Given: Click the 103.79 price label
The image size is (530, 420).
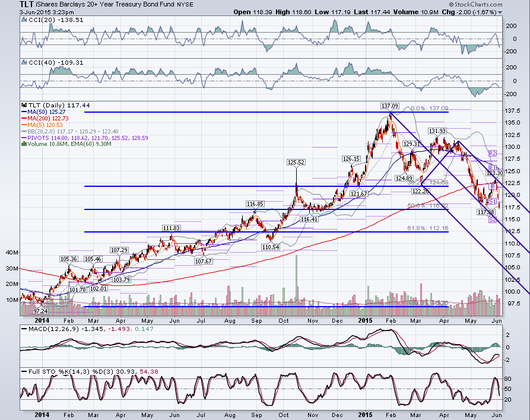Looking at the screenshot, I should click(x=121, y=280).
